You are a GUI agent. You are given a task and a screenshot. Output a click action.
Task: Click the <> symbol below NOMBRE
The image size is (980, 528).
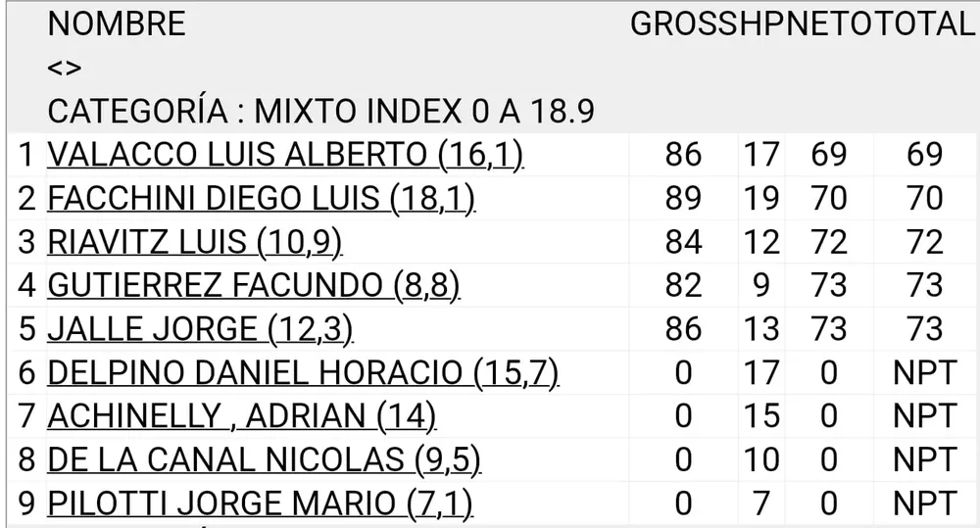[x=65, y=69]
